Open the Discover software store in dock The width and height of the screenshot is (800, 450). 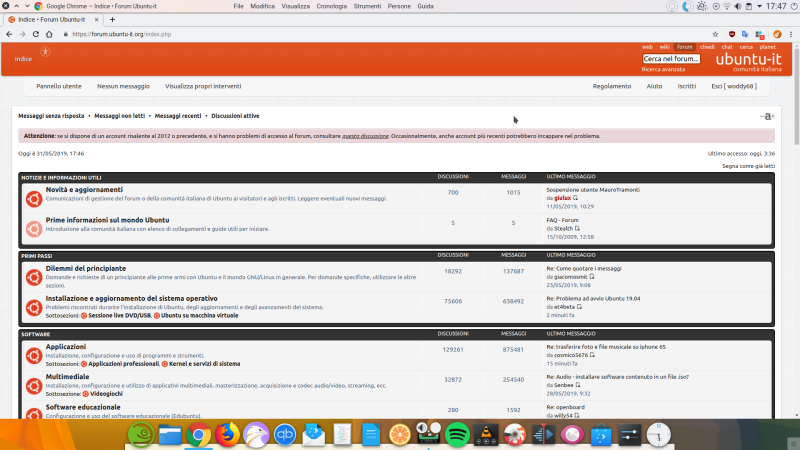point(601,435)
